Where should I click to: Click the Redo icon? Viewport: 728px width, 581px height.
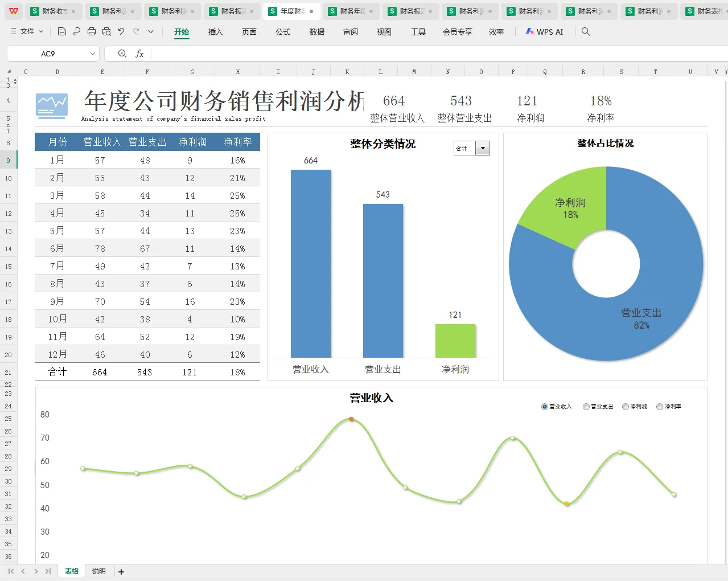(x=135, y=32)
